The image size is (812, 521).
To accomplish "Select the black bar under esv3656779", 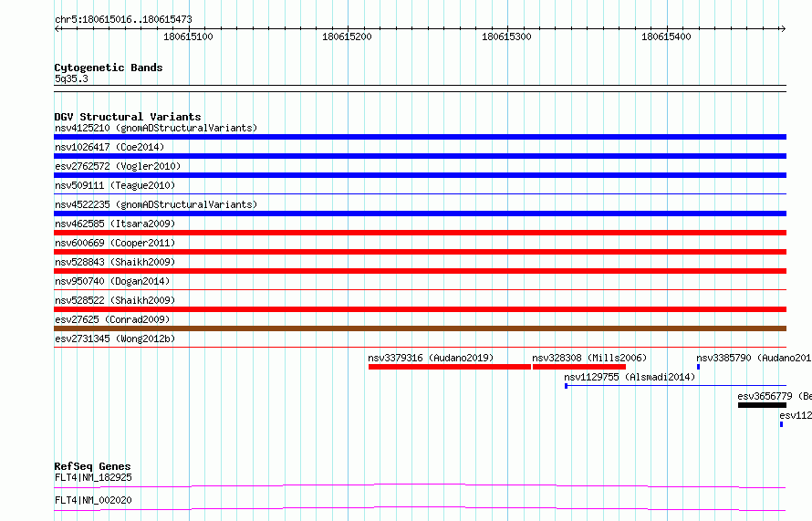I will coord(763,405).
